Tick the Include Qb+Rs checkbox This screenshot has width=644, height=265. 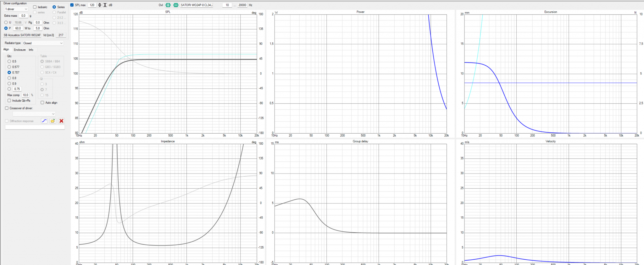(x=9, y=101)
